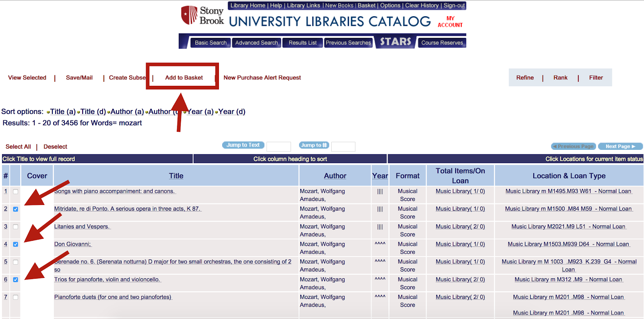
Task: Open the Help link
Action: tap(276, 6)
